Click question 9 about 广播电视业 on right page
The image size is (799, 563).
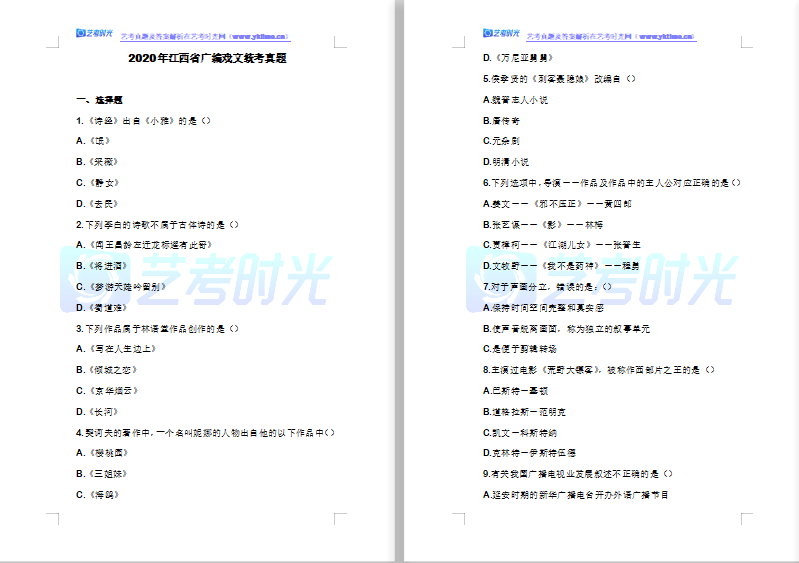[x=577, y=473]
